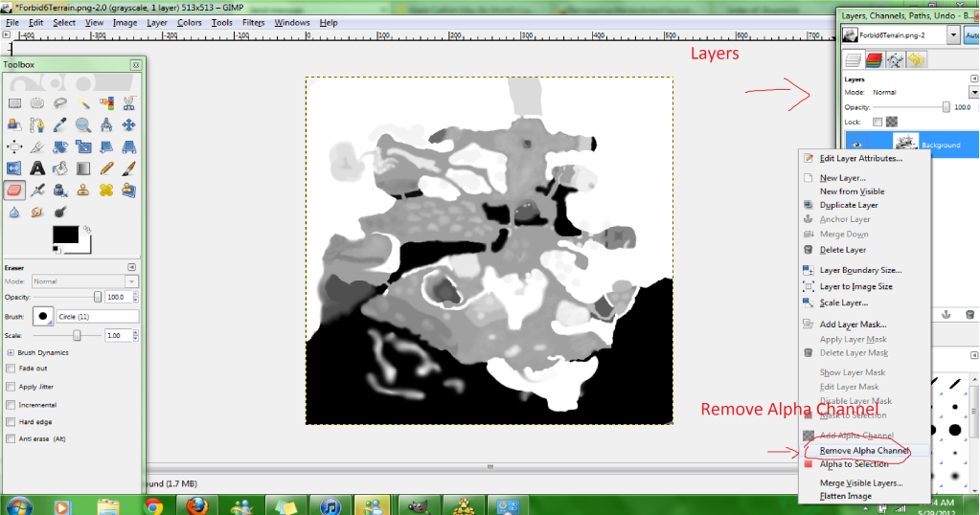The width and height of the screenshot is (980, 515).
Task: Choose Duplicate Layer from context menu
Action: [849, 205]
